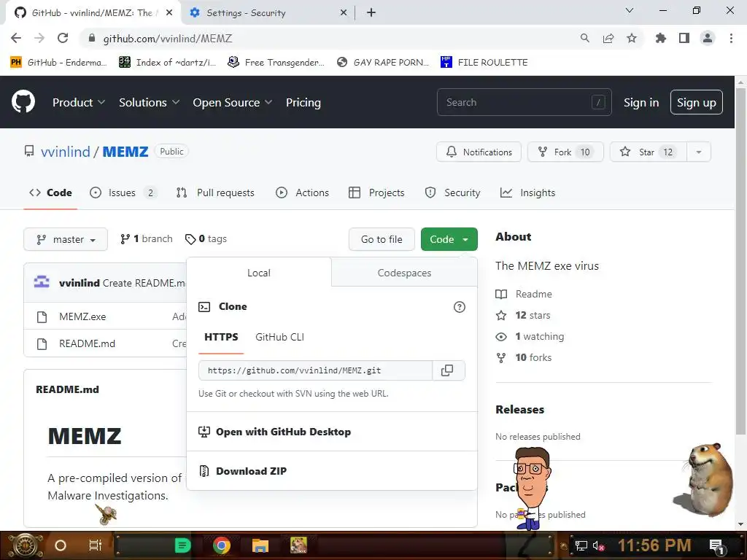Expand the Product menu
This screenshot has height=560, width=747.
79,102
